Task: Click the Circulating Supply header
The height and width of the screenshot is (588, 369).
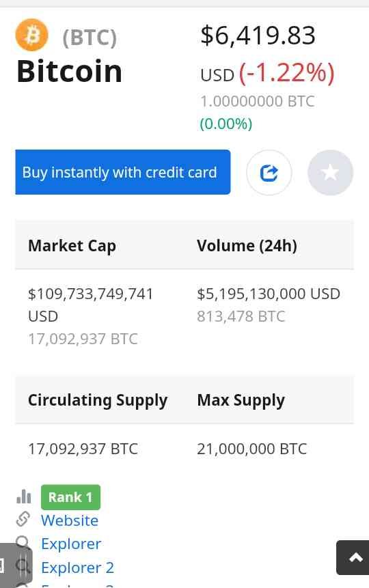Action: (x=98, y=400)
